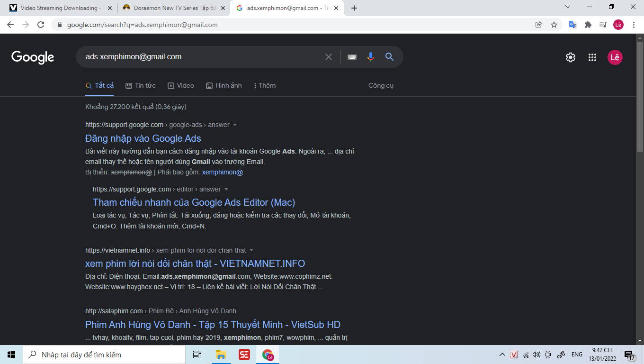Image resolution: width=644 pixels, height=364 pixels.
Task: Go to Google home via the logo
Action: click(x=33, y=57)
